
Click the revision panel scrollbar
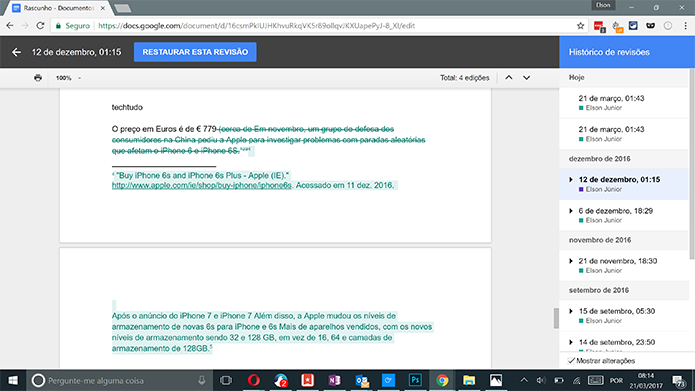[x=692, y=164]
